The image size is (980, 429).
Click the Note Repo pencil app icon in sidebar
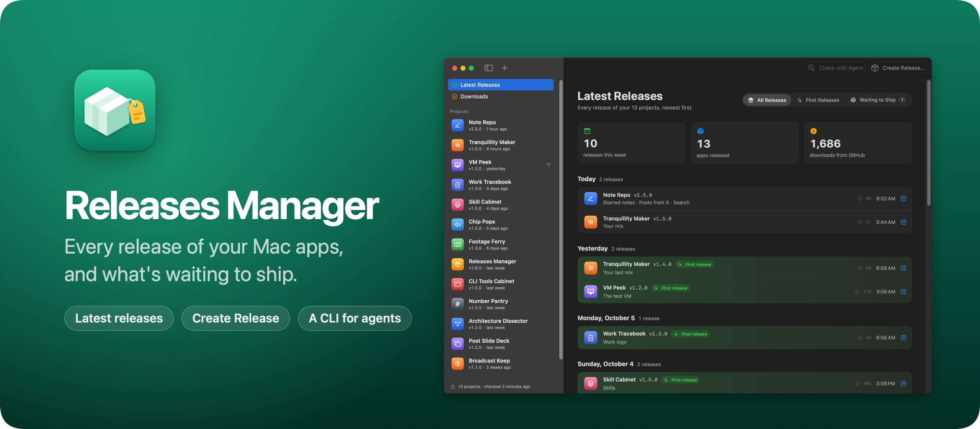457,125
